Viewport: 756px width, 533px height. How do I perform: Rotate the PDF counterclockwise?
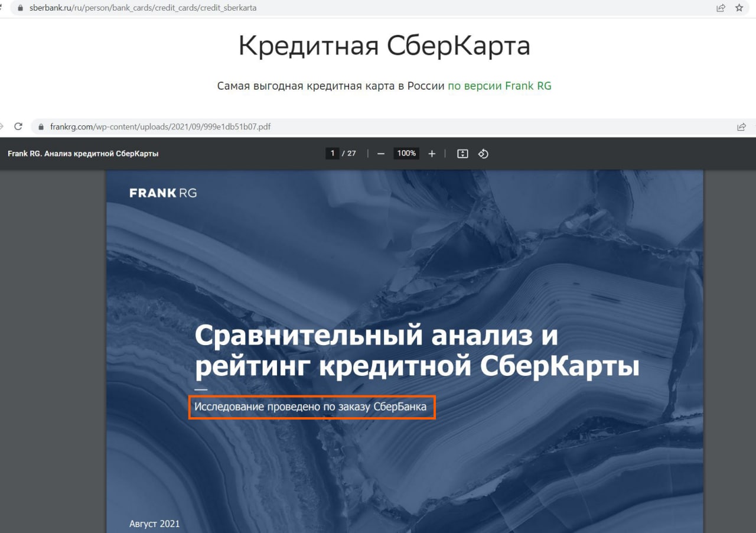pyautogui.click(x=483, y=154)
